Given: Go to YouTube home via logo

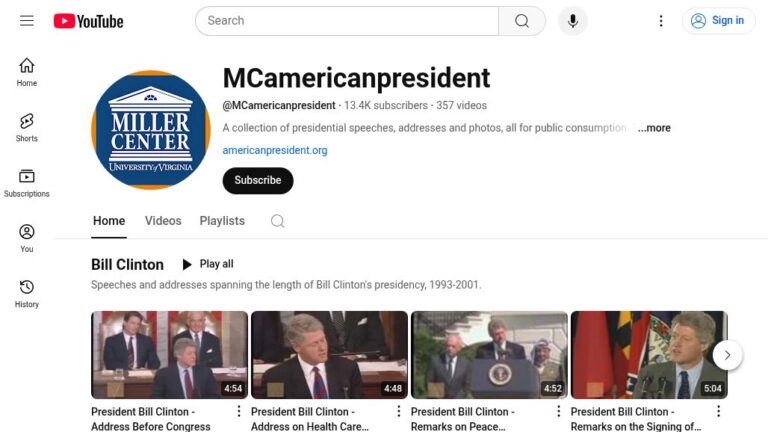Looking at the screenshot, I should (x=89, y=21).
